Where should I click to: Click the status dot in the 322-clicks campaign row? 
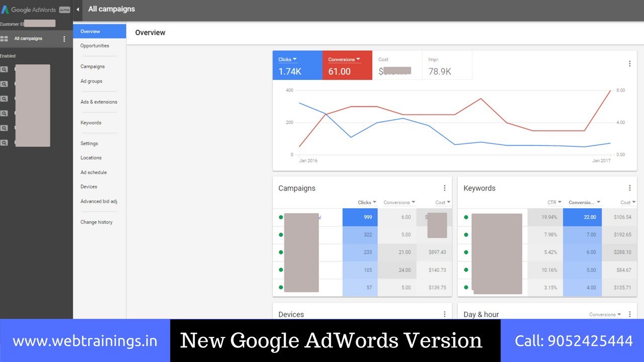[x=281, y=235]
